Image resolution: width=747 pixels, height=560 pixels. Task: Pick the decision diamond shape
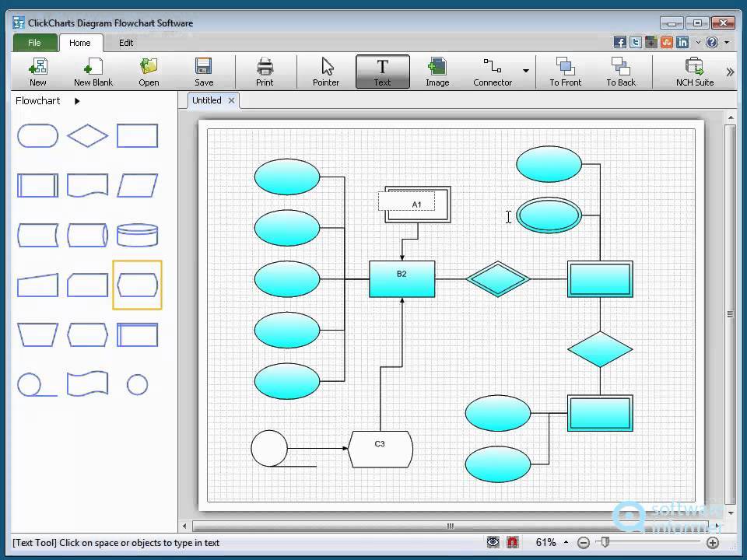tap(88, 135)
